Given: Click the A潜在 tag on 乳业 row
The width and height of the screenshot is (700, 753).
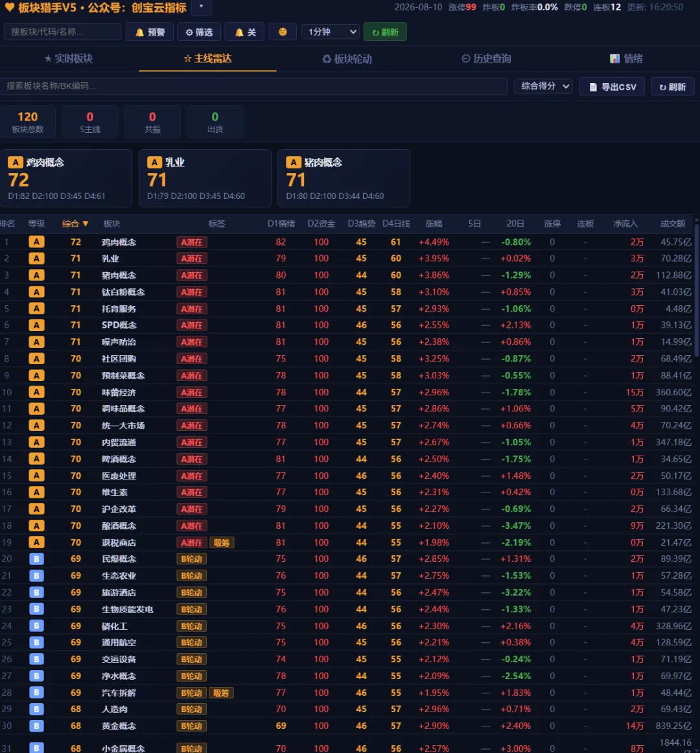Looking at the screenshot, I should pos(192,259).
